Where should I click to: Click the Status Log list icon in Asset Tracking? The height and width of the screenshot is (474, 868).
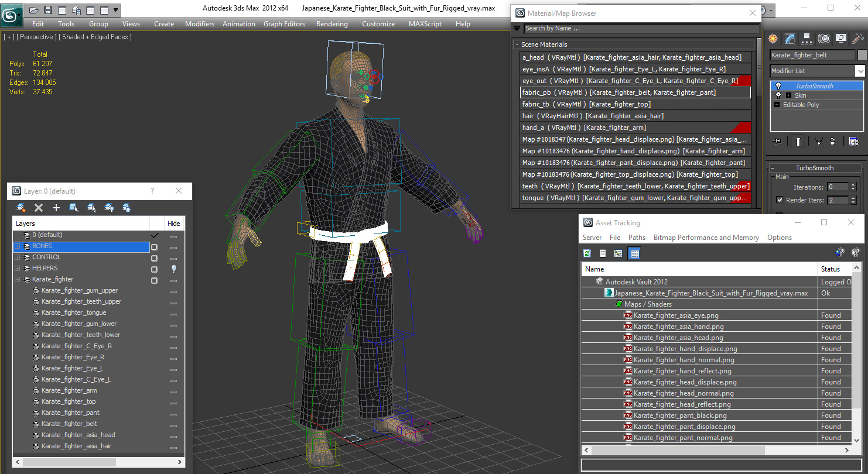603,253
